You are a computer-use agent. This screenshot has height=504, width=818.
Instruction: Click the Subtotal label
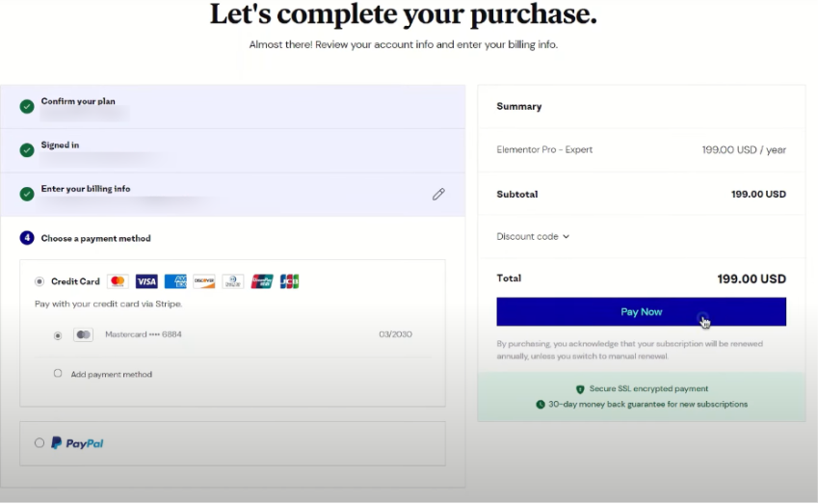517,194
